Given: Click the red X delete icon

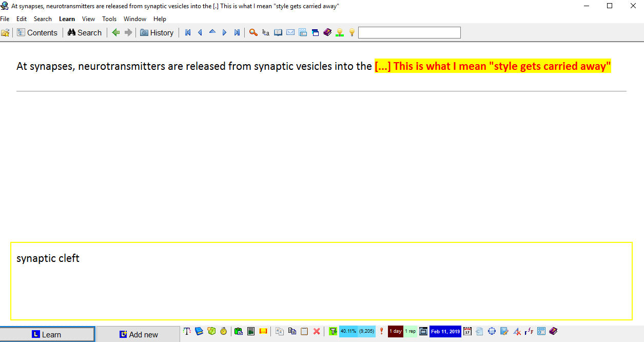Looking at the screenshot, I should [317, 331].
